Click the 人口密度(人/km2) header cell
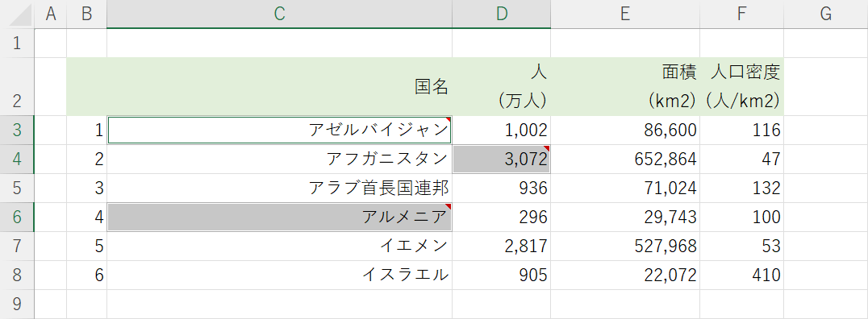 coord(742,87)
